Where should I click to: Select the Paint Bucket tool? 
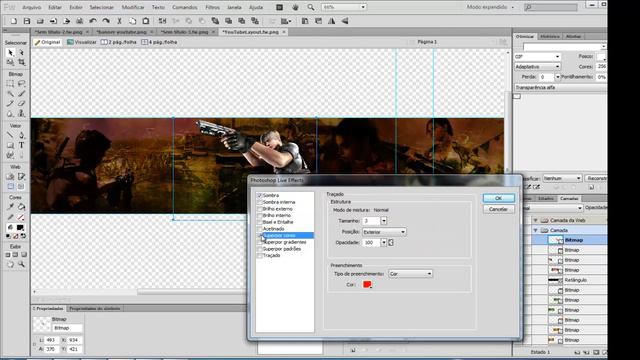[21, 207]
